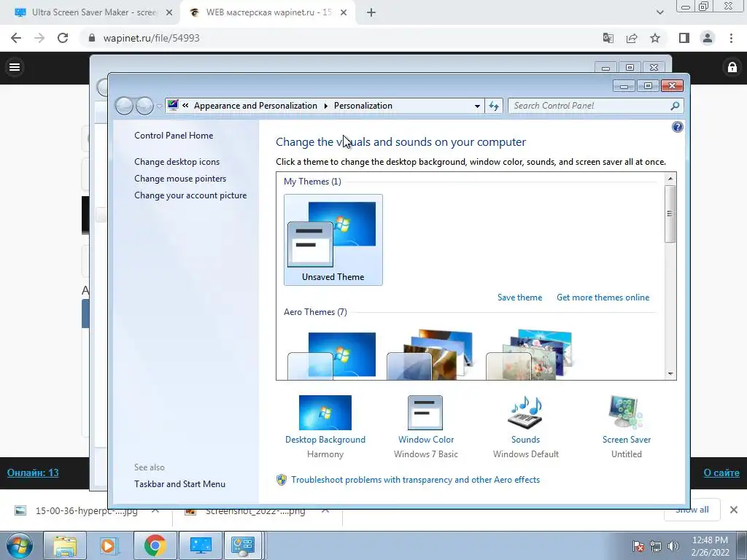747x560 pixels.
Task: Click the Control Panel help icon
Action: coord(677,127)
